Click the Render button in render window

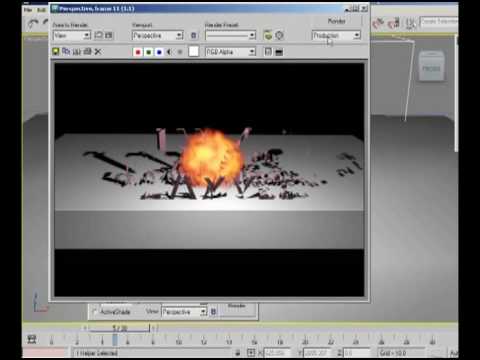(x=336, y=21)
